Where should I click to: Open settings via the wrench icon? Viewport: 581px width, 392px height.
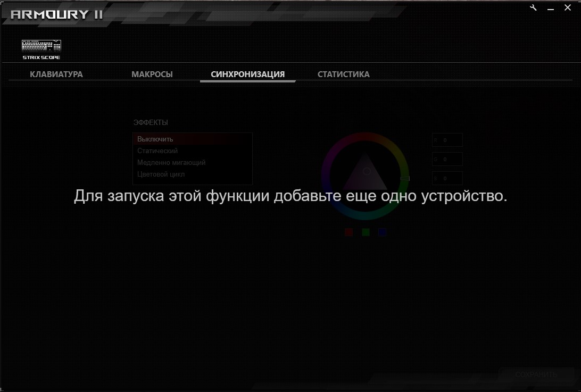coord(534,7)
